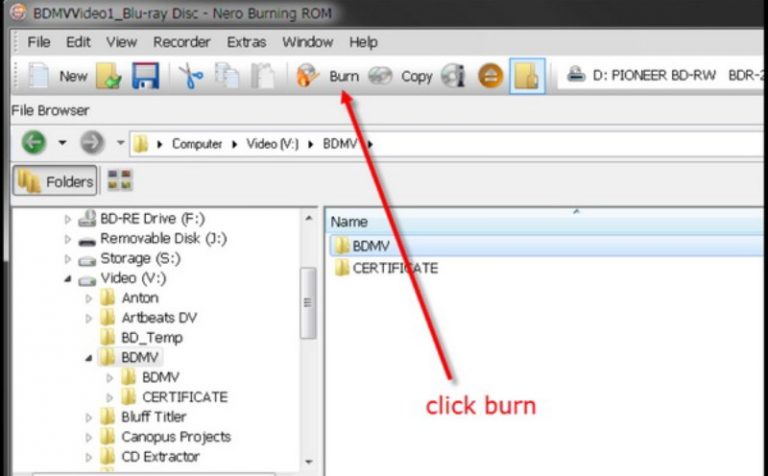Click the Video (V:) drive icon
The image size is (768, 476).
(x=87, y=280)
